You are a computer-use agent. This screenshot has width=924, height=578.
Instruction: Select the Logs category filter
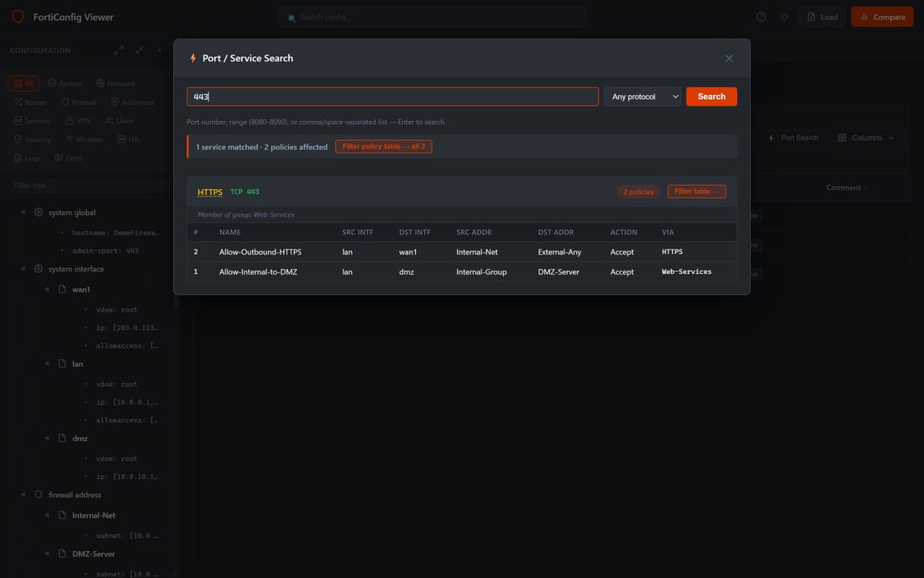click(x=27, y=158)
